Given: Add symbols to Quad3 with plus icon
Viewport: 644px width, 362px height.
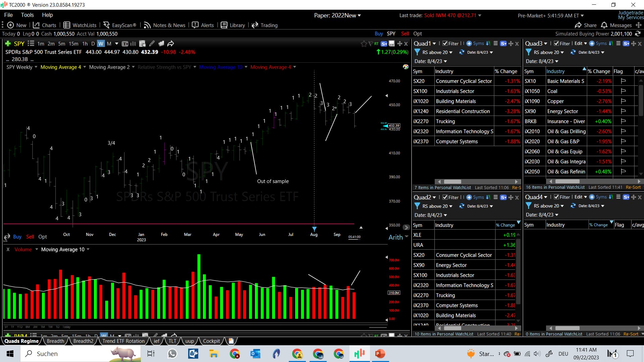Looking at the screenshot, I should [592, 44].
